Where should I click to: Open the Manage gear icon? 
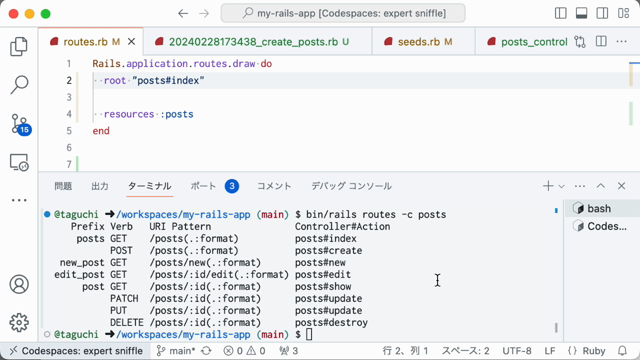click(19, 322)
